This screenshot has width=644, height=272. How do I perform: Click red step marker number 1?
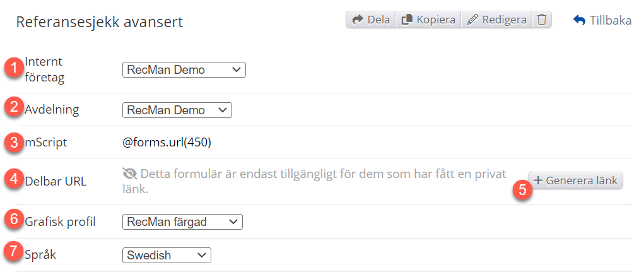14,68
